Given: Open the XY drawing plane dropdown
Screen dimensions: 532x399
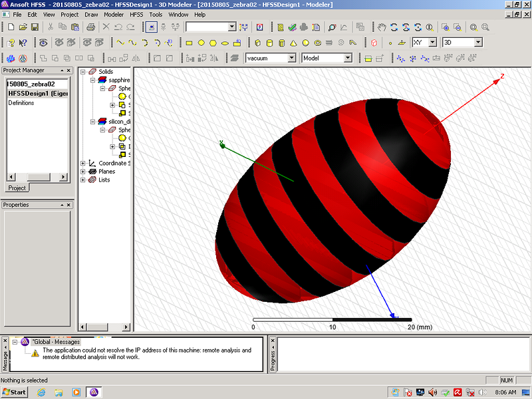Looking at the screenshot, I should point(432,43).
